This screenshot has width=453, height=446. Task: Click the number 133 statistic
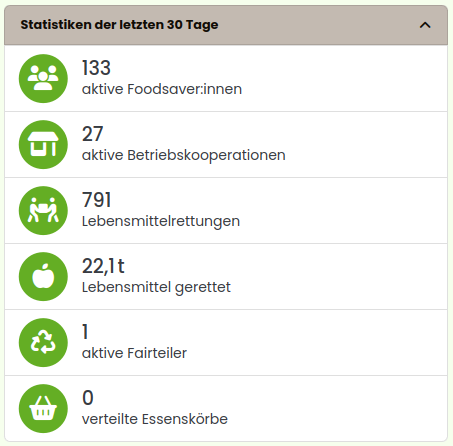point(96,68)
